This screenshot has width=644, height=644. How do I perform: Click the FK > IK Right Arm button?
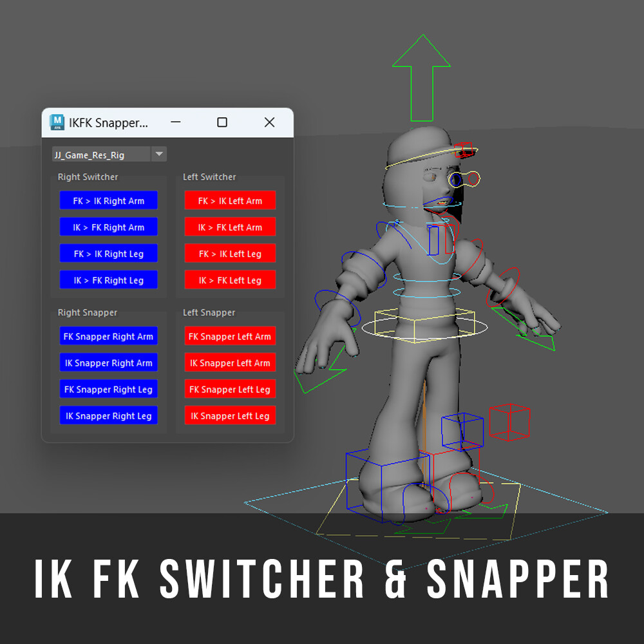point(108,200)
